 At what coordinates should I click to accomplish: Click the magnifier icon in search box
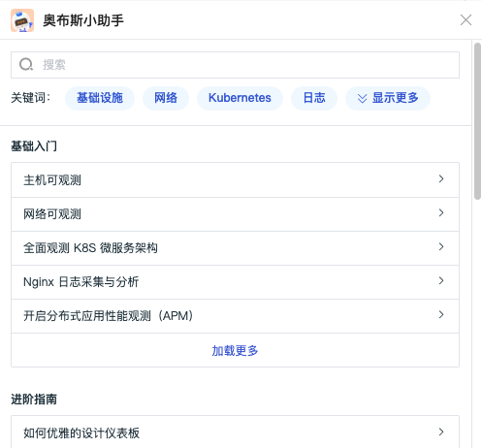click(x=26, y=65)
